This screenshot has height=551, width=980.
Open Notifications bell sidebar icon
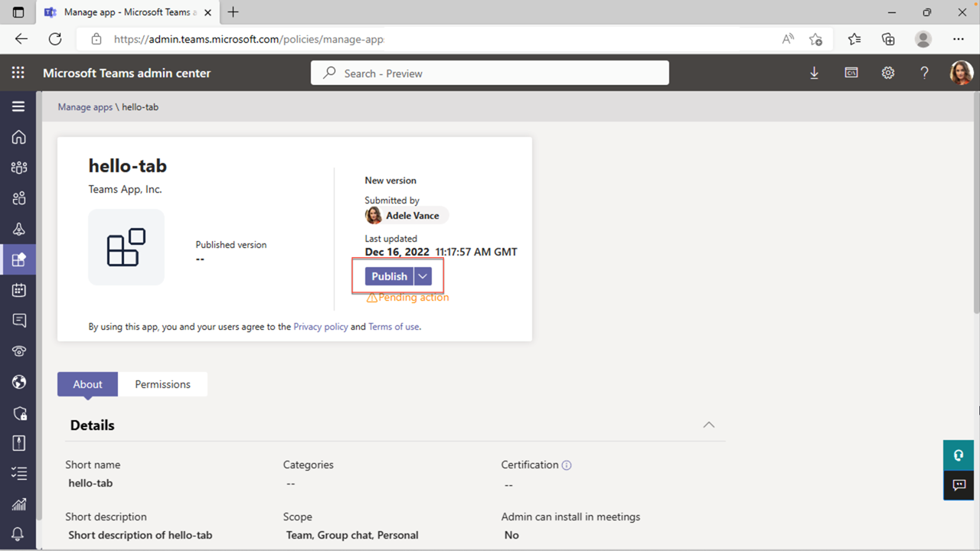click(18, 534)
